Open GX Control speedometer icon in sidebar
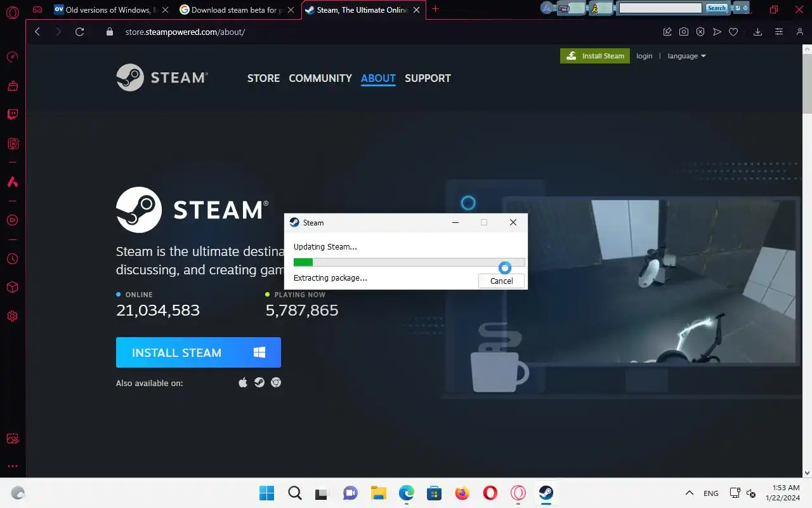Screen dimensions: 812x508 click(x=12, y=57)
